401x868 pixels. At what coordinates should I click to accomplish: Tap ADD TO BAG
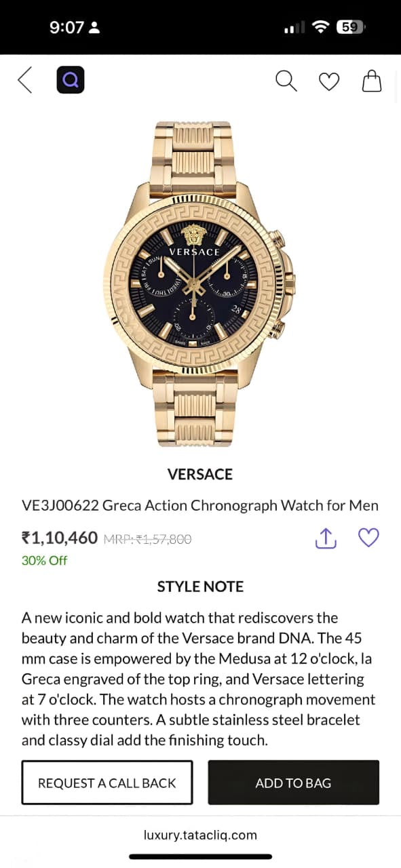(293, 783)
